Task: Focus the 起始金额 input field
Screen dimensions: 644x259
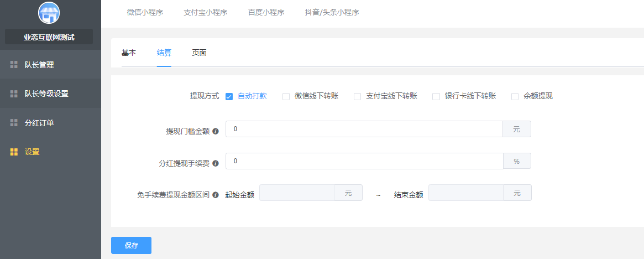Action: [x=297, y=193]
